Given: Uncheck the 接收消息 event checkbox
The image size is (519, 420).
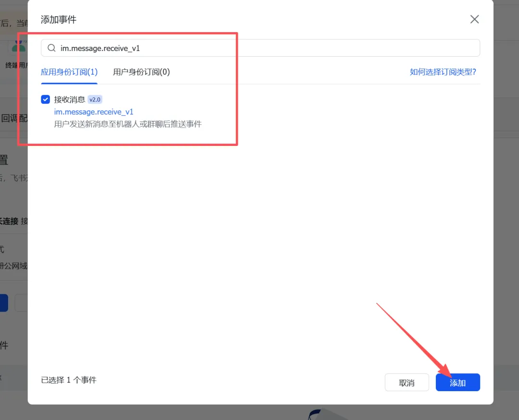Looking at the screenshot, I should pos(45,99).
